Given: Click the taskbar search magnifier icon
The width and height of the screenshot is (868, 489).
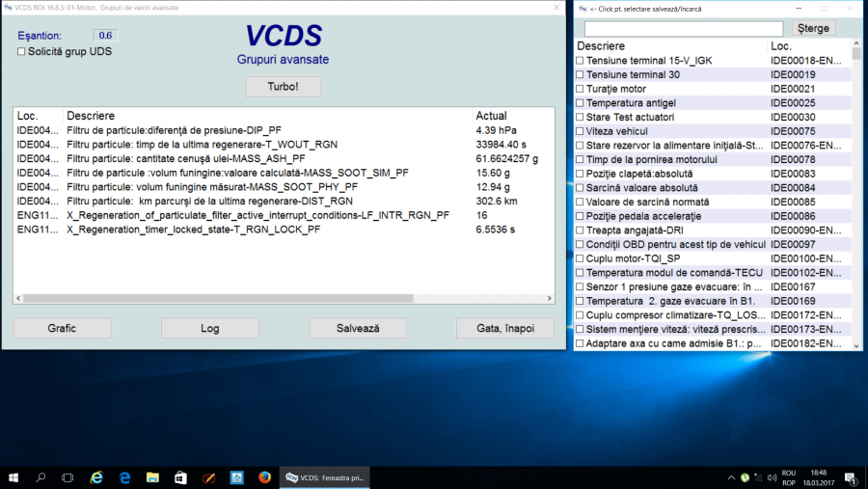Looking at the screenshot, I should click(x=41, y=477).
